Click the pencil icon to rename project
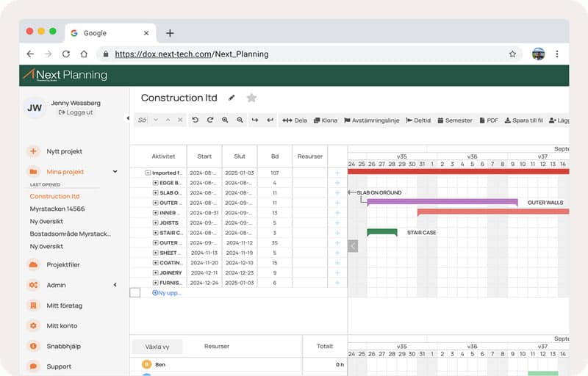Screen dimensions: 588x376 coord(232,98)
